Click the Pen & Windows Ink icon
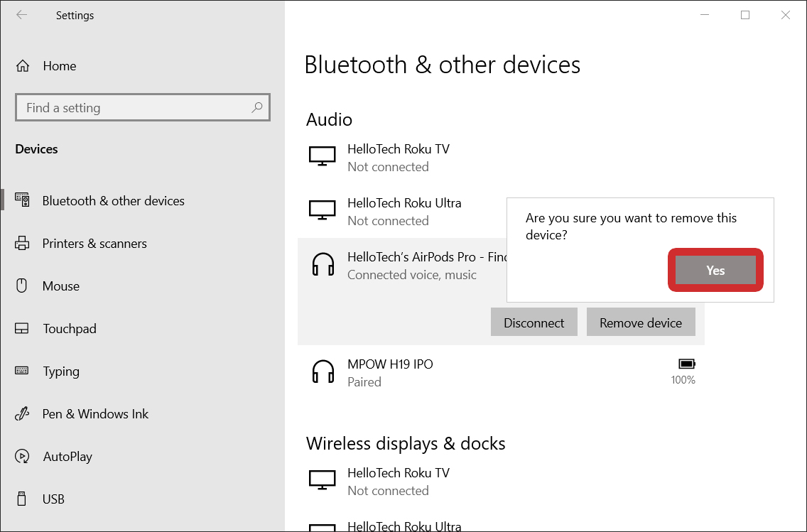This screenshot has height=532, width=807. point(22,413)
